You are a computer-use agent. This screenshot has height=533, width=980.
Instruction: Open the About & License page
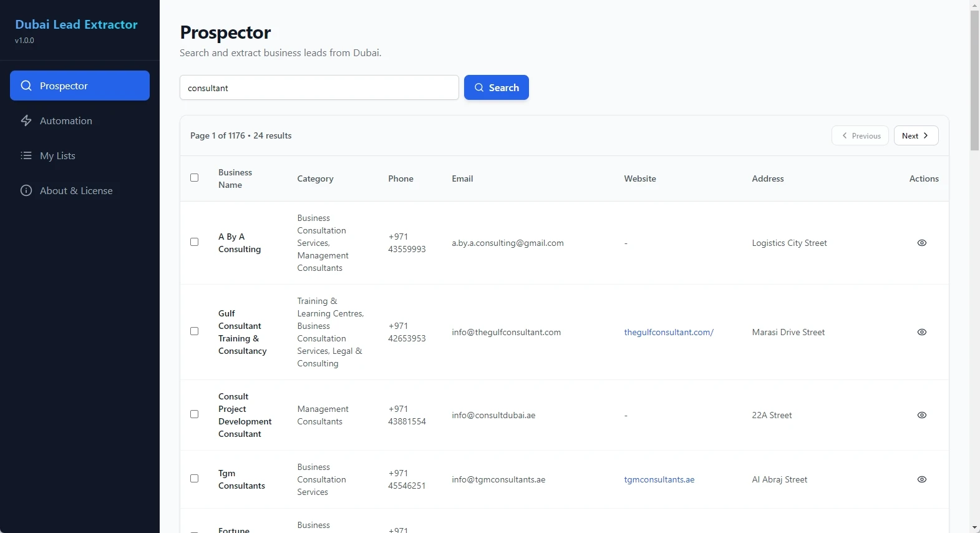pos(80,190)
